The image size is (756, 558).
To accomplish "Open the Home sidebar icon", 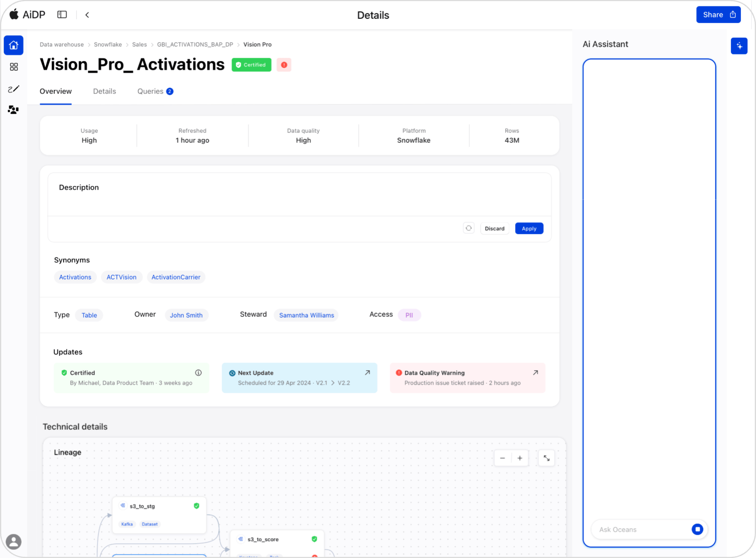I will pos(14,45).
